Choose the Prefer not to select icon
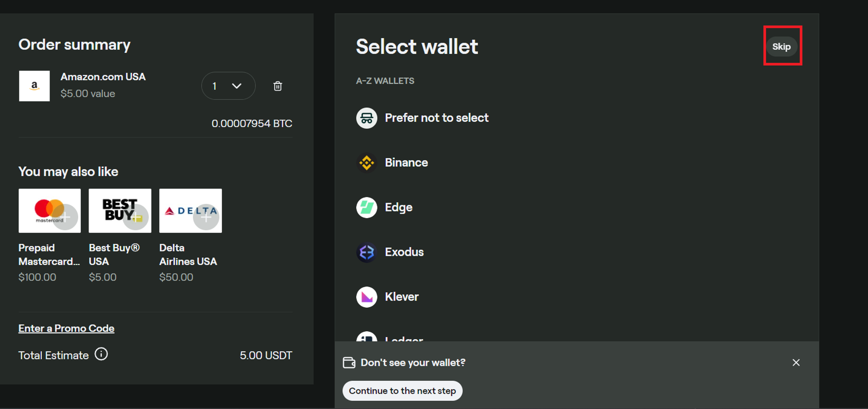This screenshot has height=409, width=868. click(367, 118)
